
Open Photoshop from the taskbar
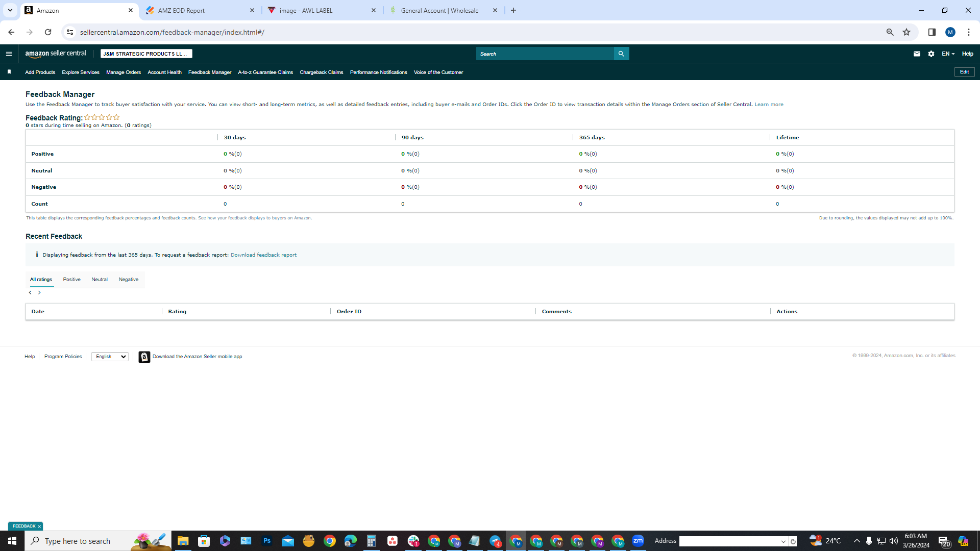(267, 541)
